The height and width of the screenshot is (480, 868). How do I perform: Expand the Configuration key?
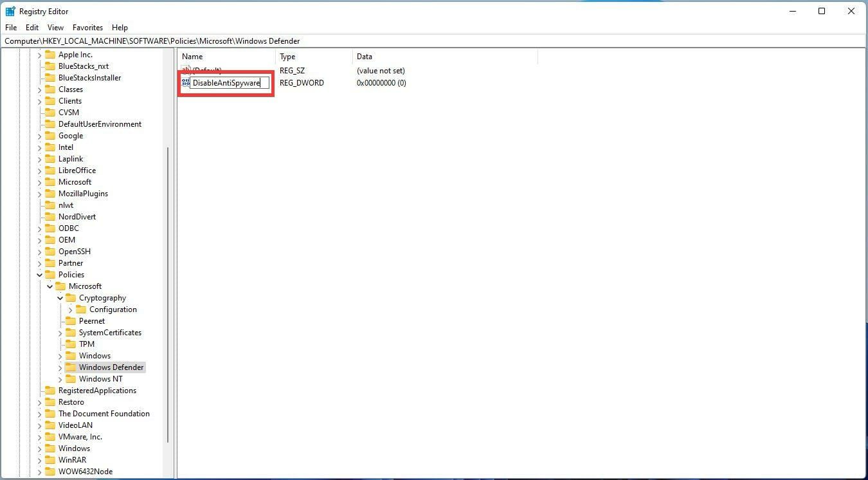tap(70, 309)
